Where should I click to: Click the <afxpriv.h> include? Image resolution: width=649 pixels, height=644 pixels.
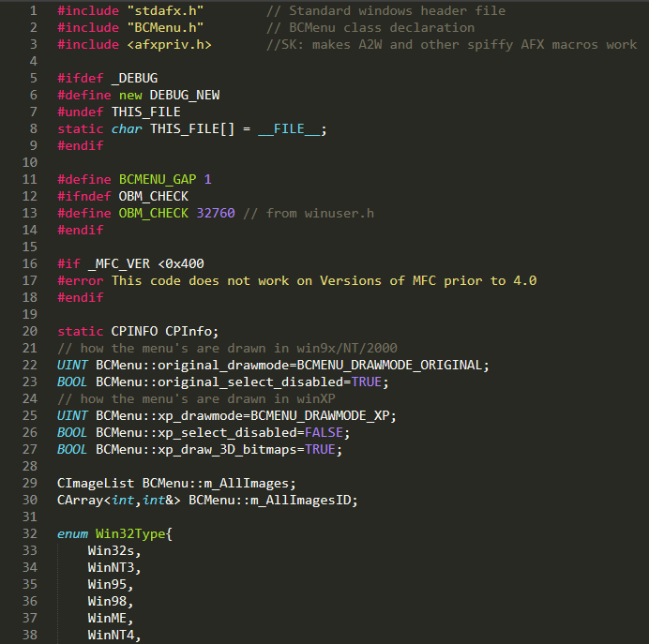170,45
